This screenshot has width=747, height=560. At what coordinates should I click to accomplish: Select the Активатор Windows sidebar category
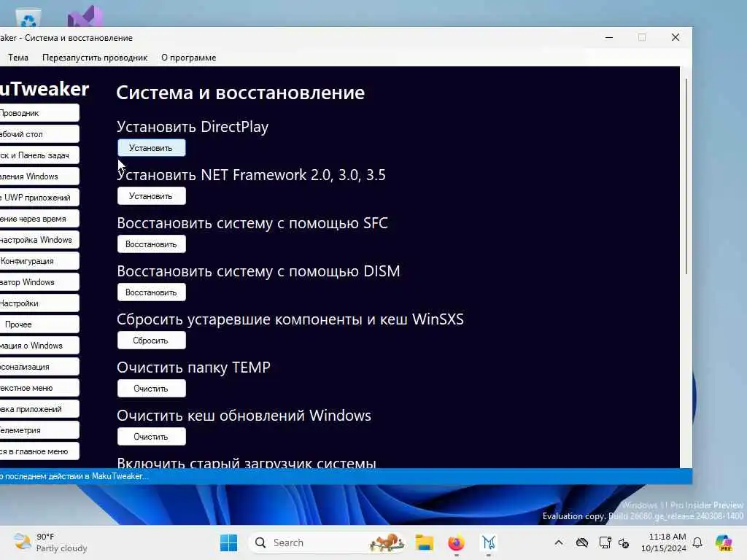[x=39, y=282]
